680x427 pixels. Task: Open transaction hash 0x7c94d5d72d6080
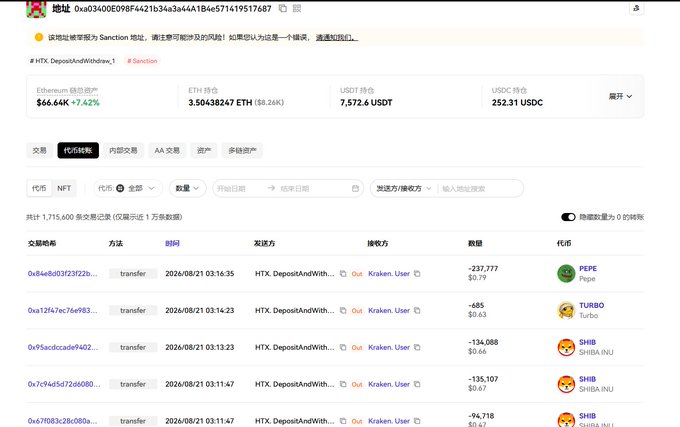pyautogui.click(x=64, y=384)
